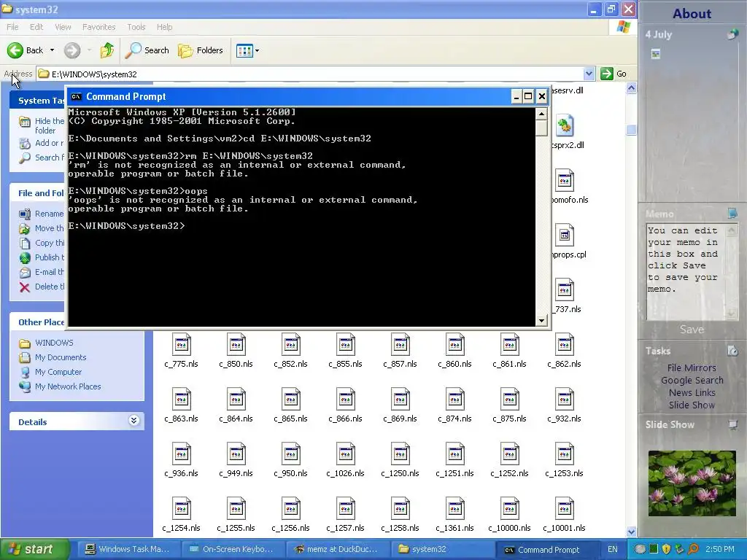Open the Edit menu
747x560 pixels.
(36, 27)
